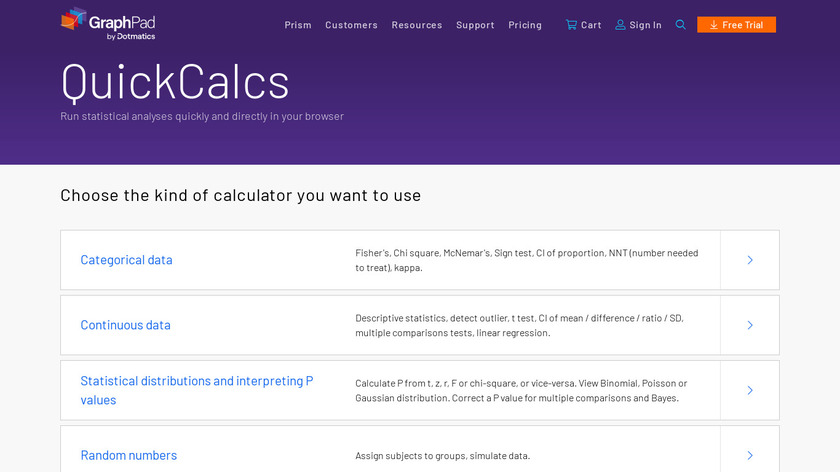Image resolution: width=840 pixels, height=472 pixels.
Task: Follow the Categorical data link
Action: click(x=126, y=260)
